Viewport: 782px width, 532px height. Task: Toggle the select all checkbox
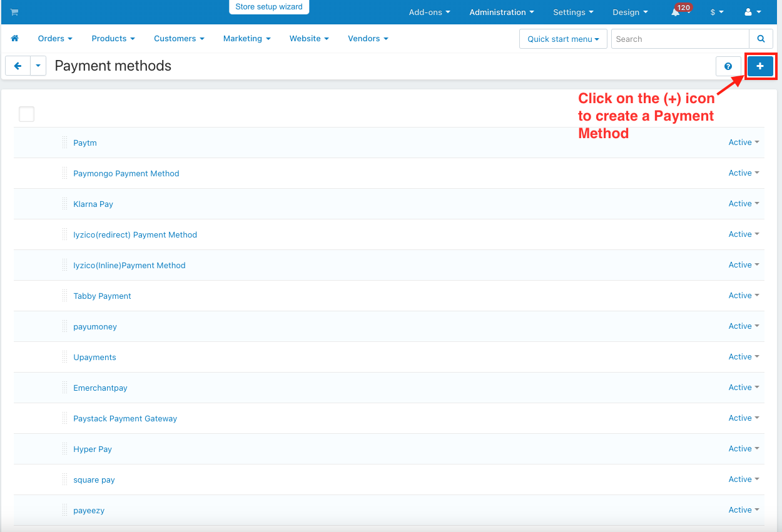click(26, 114)
